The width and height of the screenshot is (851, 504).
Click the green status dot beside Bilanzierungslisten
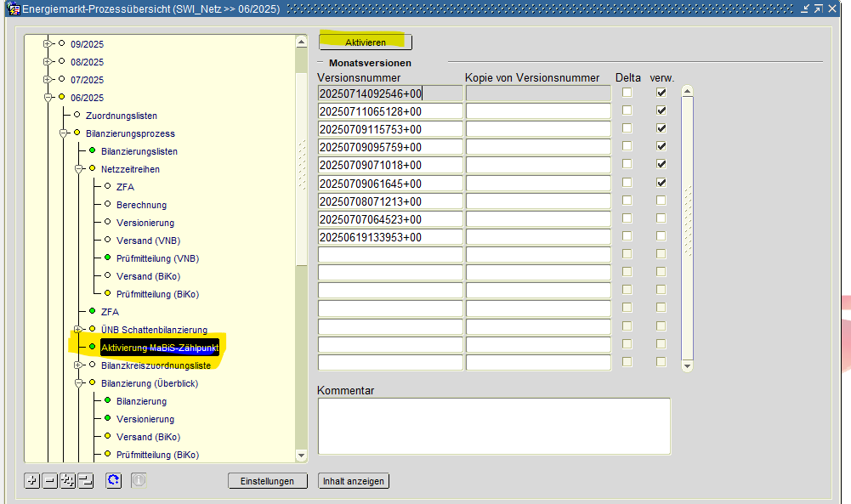pyautogui.click(x=92, y=150)
